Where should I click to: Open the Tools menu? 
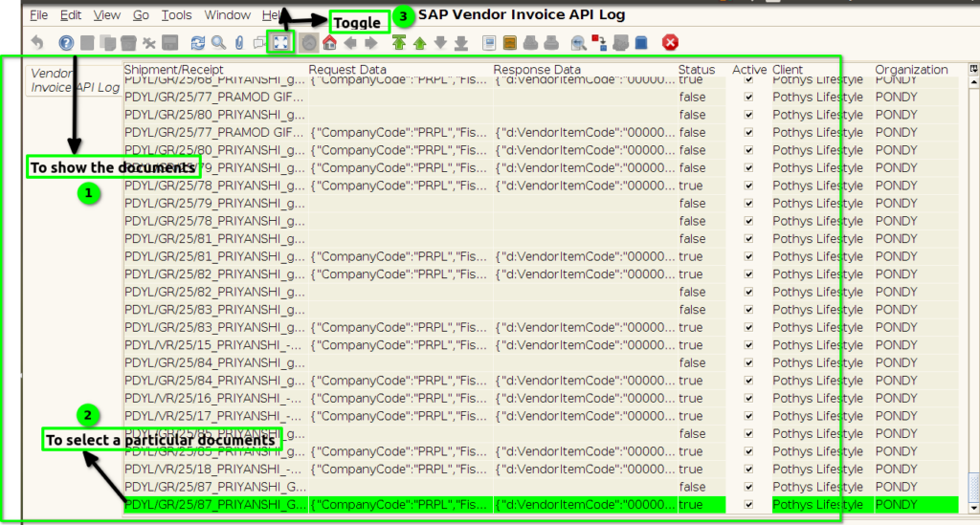click(177, 15)
